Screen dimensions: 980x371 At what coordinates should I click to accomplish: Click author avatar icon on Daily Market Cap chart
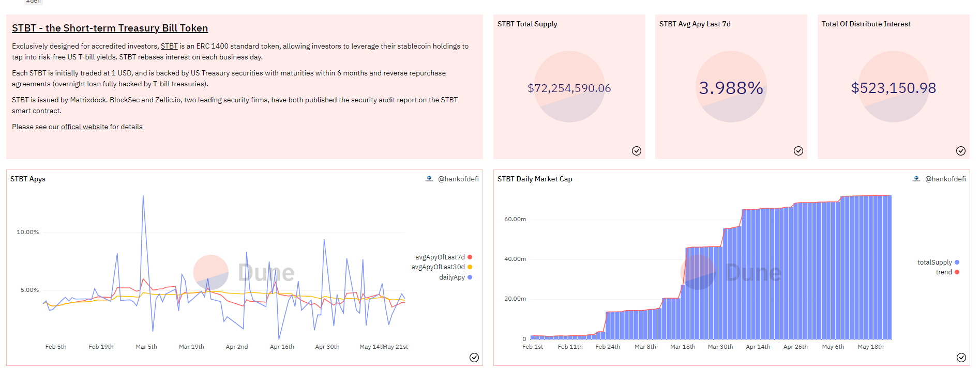click(916, 179)
